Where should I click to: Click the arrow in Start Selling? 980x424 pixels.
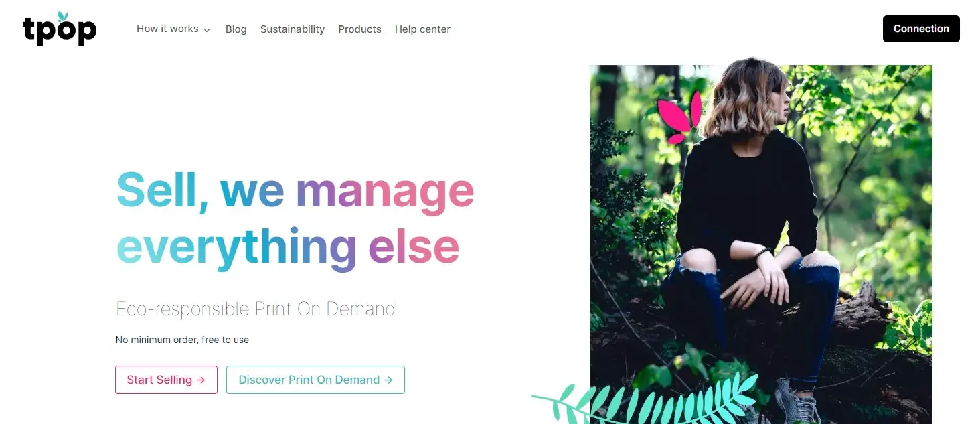pos(201,380)
